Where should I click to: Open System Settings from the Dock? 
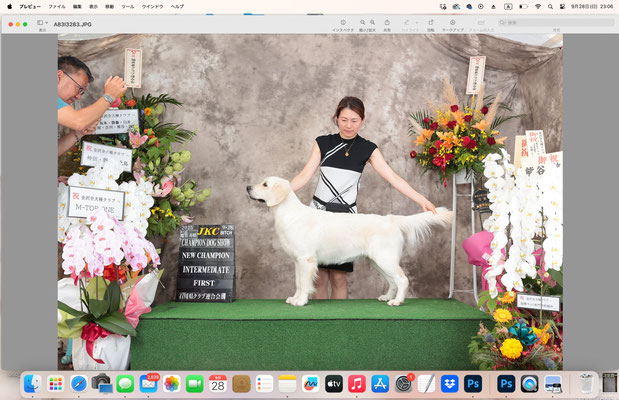[403, 384]
